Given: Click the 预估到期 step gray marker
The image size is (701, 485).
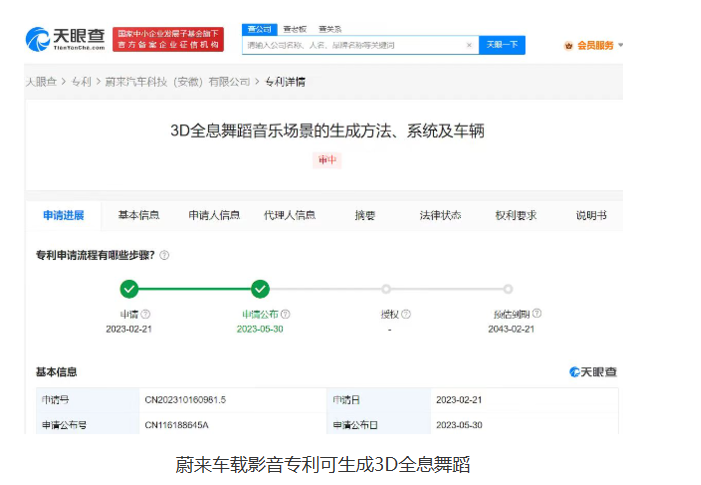Looking at the screenshot, I should (x=508, y=289).
